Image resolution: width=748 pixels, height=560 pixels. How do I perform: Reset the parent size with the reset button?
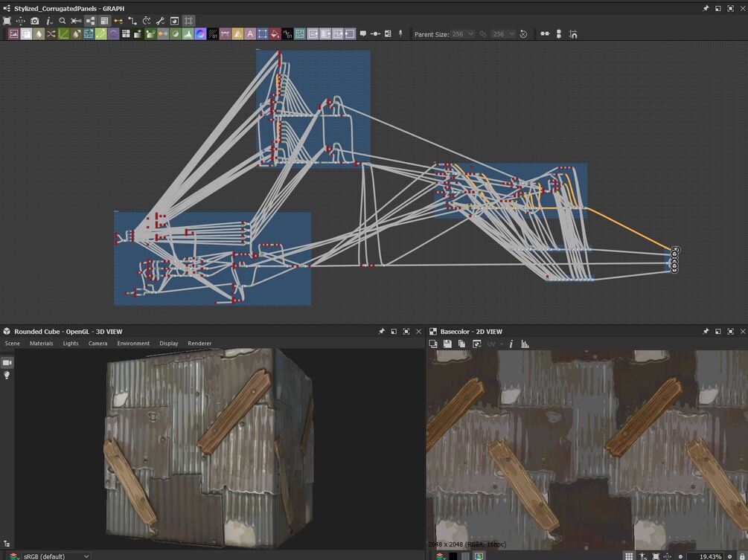[523, 34]
